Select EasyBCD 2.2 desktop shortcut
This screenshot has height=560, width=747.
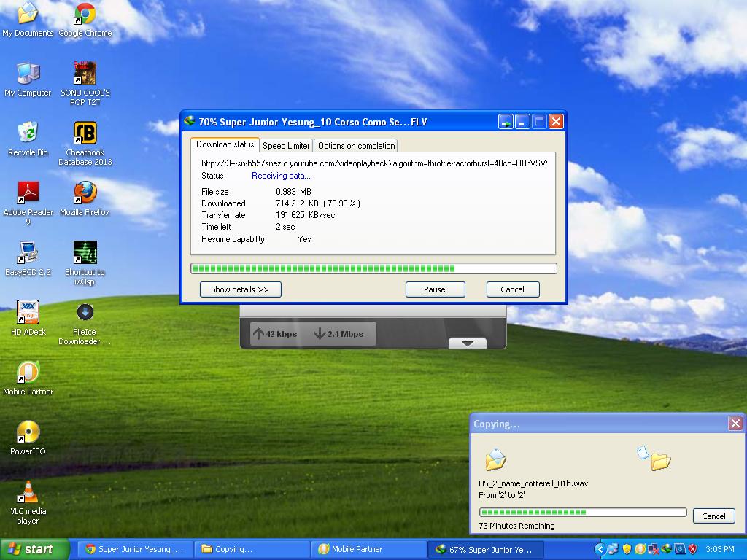pyautogui.click(x=28, y=259)
